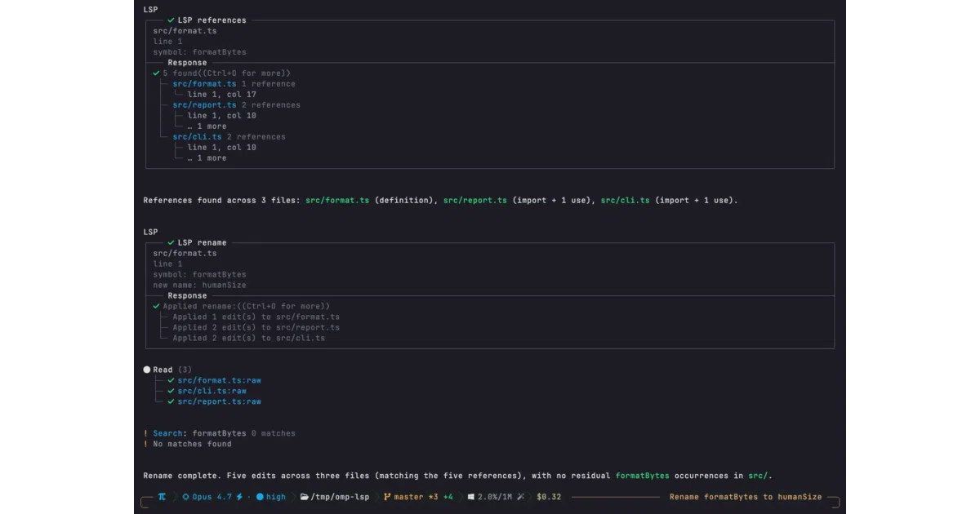Viewport: 980px width, 514px height.
Task: Click the warning mark beside No matches found
Action: (145, 444)
